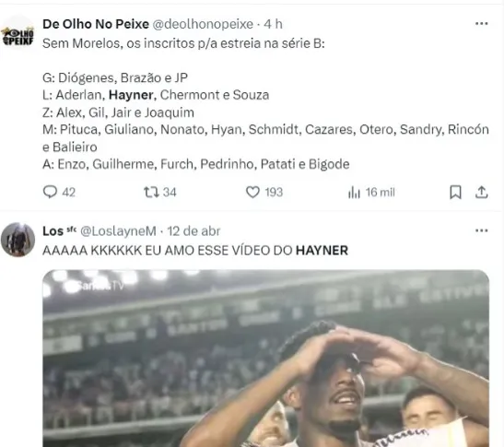Play the Hayner video thumbnail
504x447 pixels.
point(266,359)
